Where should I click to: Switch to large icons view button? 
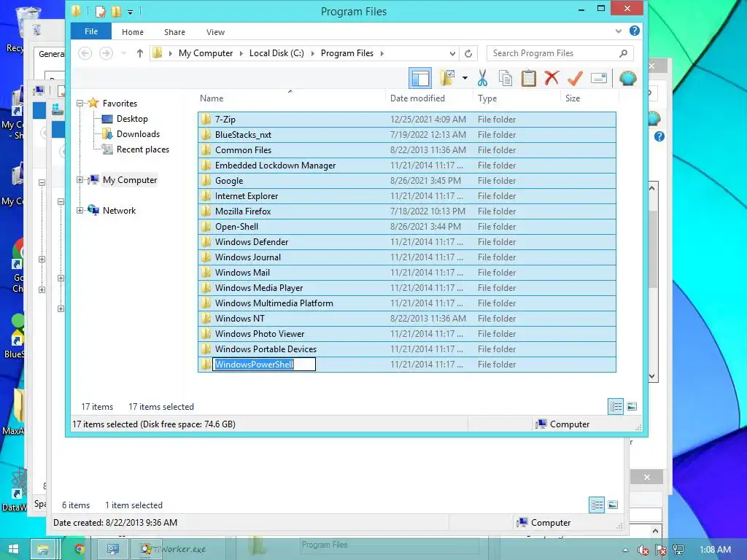pos(632,406)
